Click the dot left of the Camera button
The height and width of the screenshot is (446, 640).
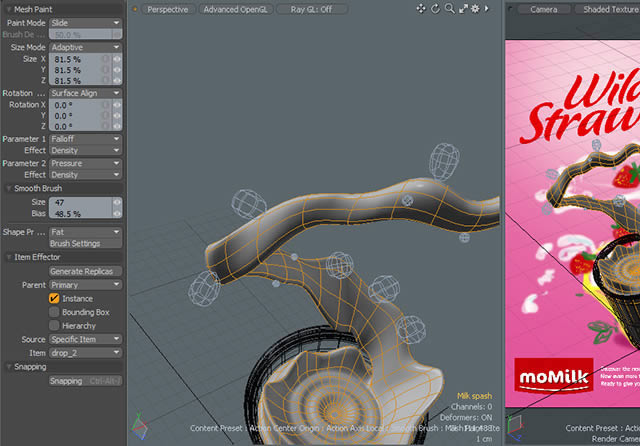[x=510, y=9]
